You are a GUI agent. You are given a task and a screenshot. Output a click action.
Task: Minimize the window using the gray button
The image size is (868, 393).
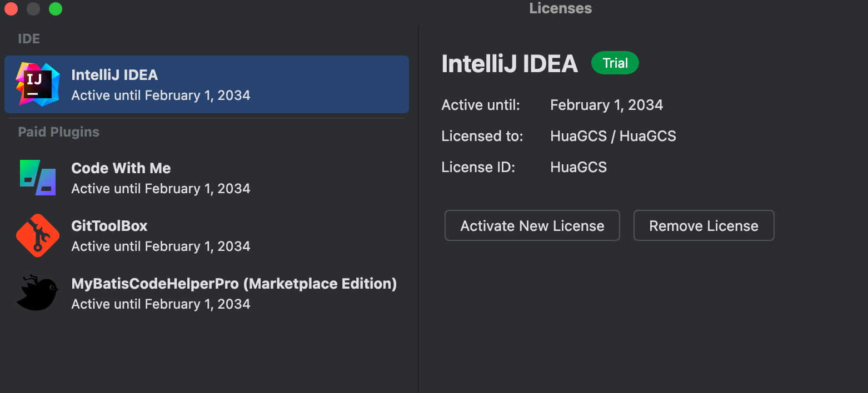coord(33,9)
